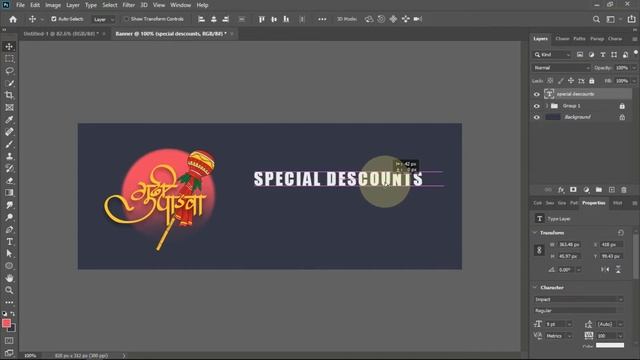Collapse the Transform section
Viewport: 640px width, 360px height.
(535, 233)
